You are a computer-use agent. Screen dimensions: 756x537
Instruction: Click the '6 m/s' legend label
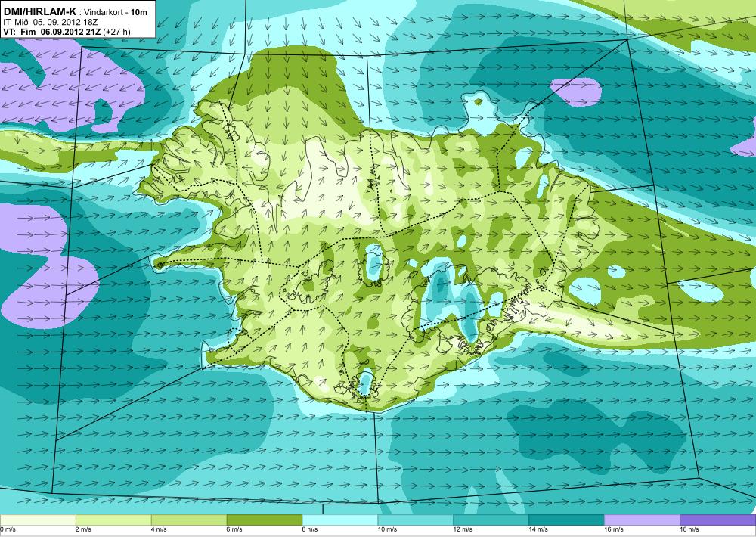point(235,529)
